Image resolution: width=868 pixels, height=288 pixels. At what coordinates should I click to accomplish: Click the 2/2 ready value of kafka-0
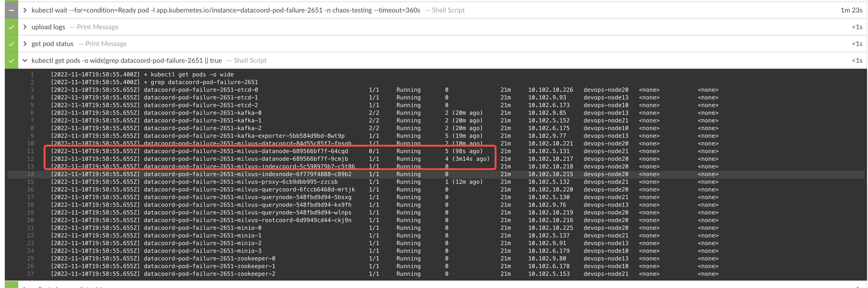[374, 113]
